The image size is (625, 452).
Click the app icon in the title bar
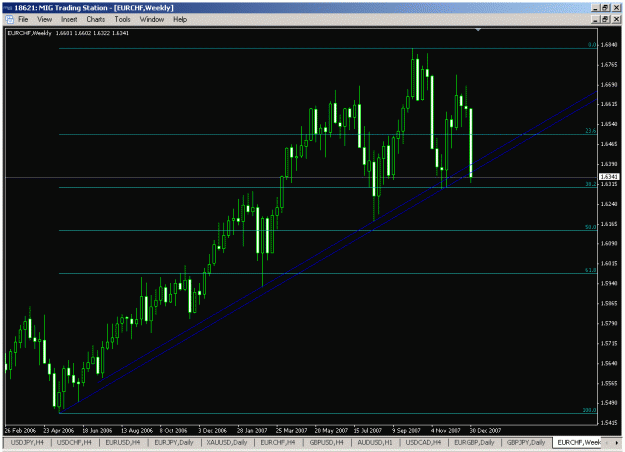8,8
